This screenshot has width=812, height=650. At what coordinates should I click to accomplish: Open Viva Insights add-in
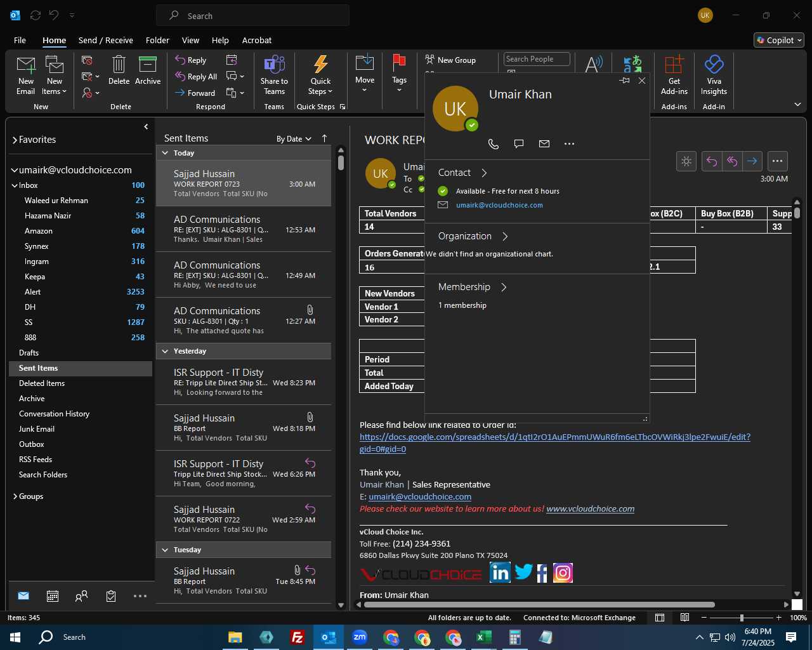(x=714, y=75)
